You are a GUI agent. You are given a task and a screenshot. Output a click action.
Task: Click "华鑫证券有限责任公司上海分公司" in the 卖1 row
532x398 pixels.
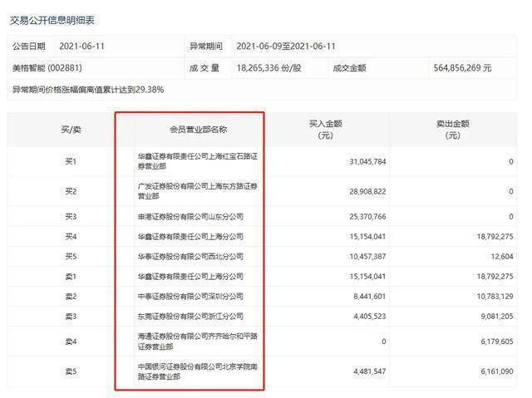tap(190, 277)
